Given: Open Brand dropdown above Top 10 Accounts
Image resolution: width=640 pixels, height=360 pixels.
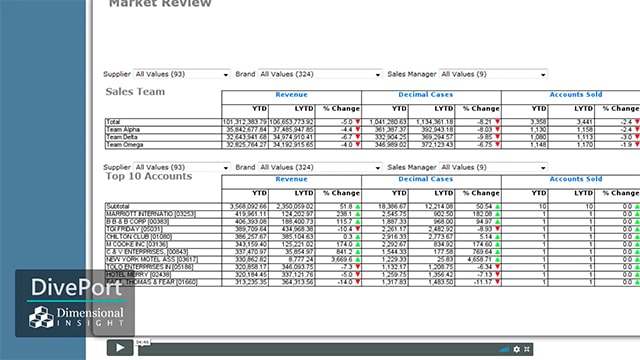Looking at the screenshot, I should (x=320, y=167).
